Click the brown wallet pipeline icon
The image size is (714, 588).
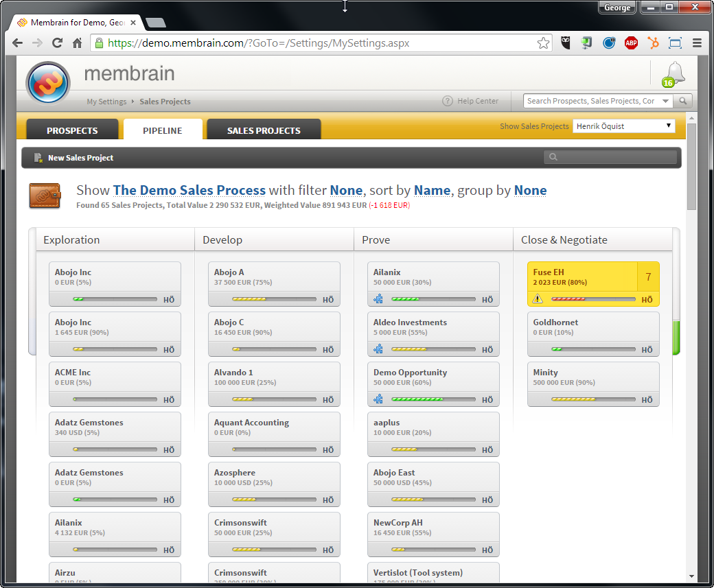point(45,196)
